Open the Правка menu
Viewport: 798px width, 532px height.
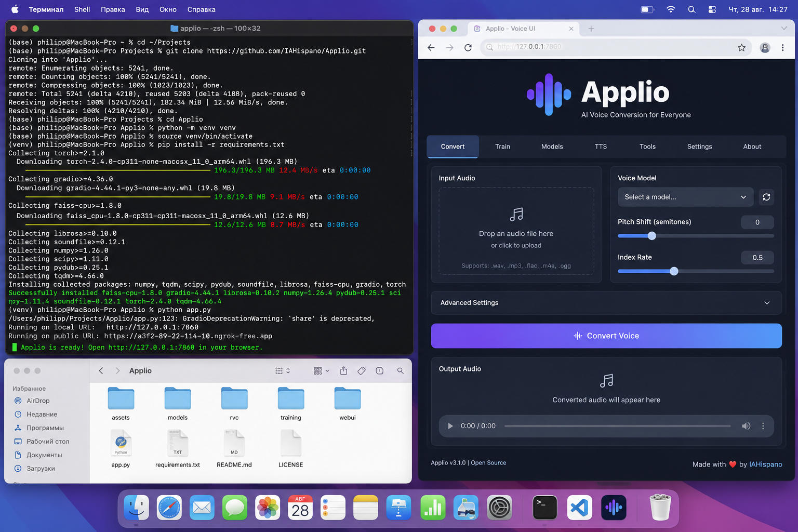click(113, 9)
